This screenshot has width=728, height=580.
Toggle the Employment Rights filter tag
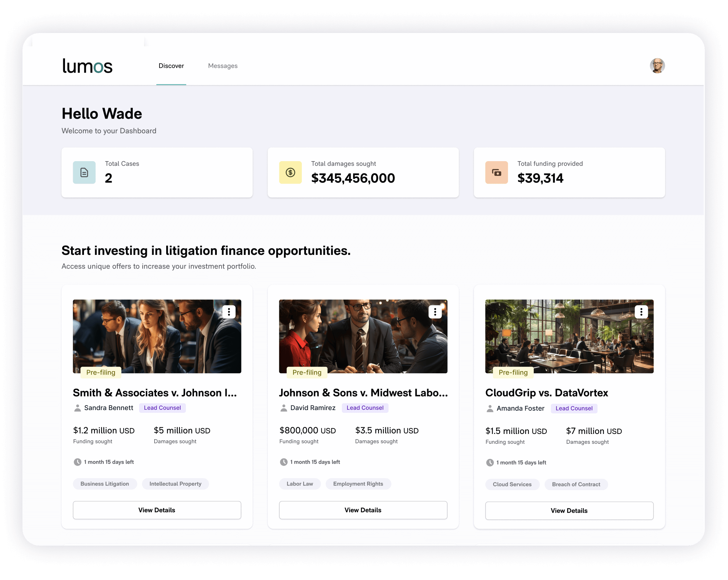click(x=358, y=484)
